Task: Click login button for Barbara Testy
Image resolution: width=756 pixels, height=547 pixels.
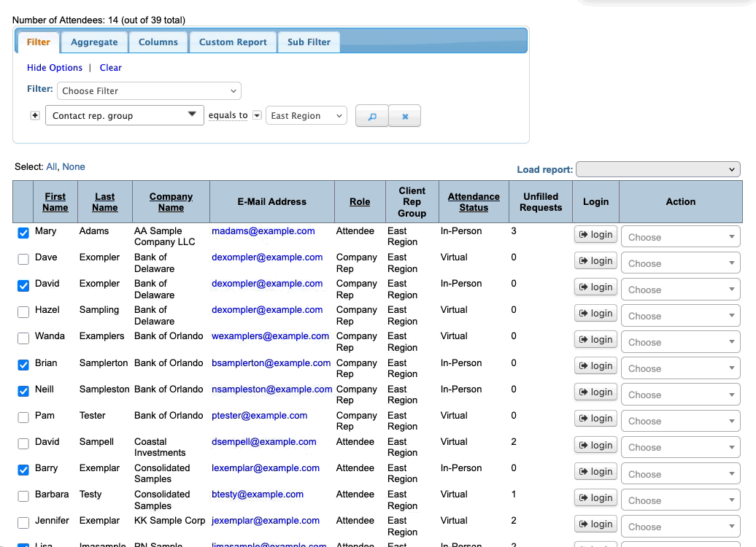Action: [x=595, y=498]
